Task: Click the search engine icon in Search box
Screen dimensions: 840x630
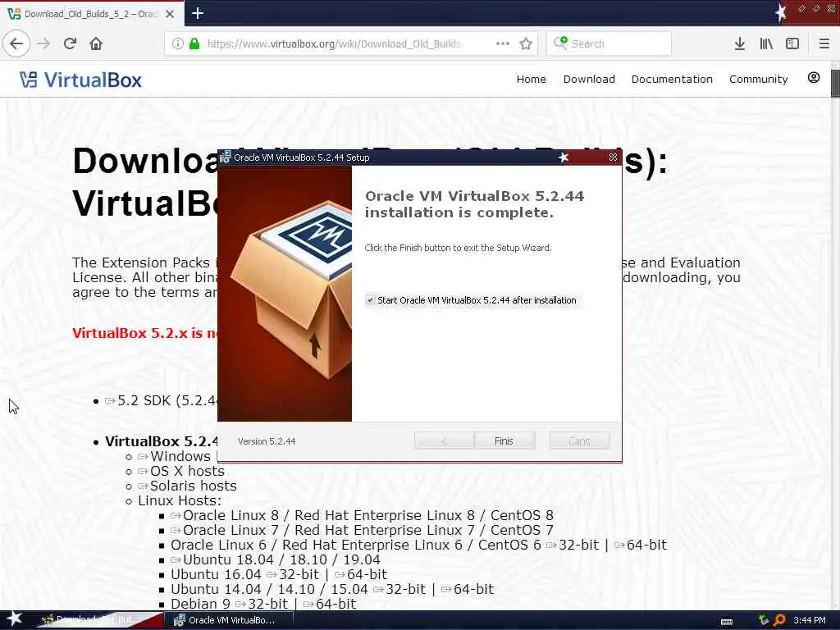Action: (560, 43)
